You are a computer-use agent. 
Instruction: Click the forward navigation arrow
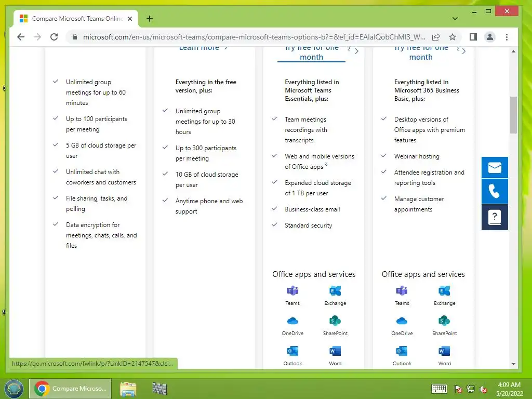pos(37,37)
